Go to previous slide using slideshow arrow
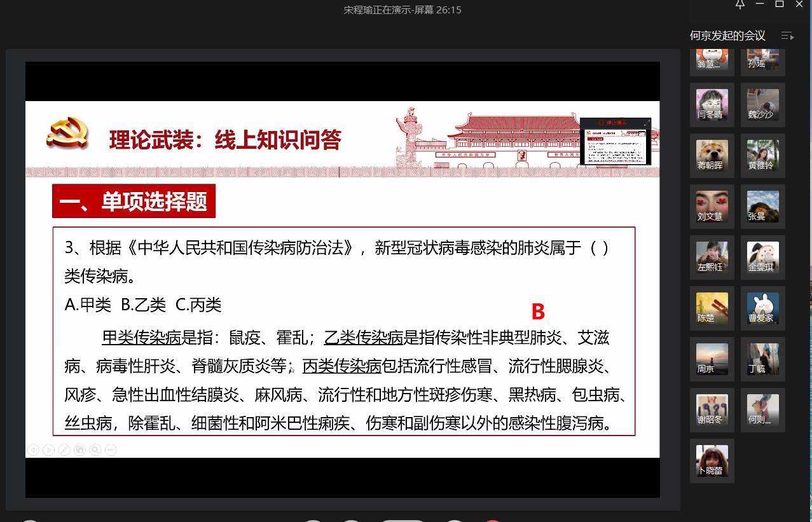This screenshot has height=522, width=812. (33, 450)
